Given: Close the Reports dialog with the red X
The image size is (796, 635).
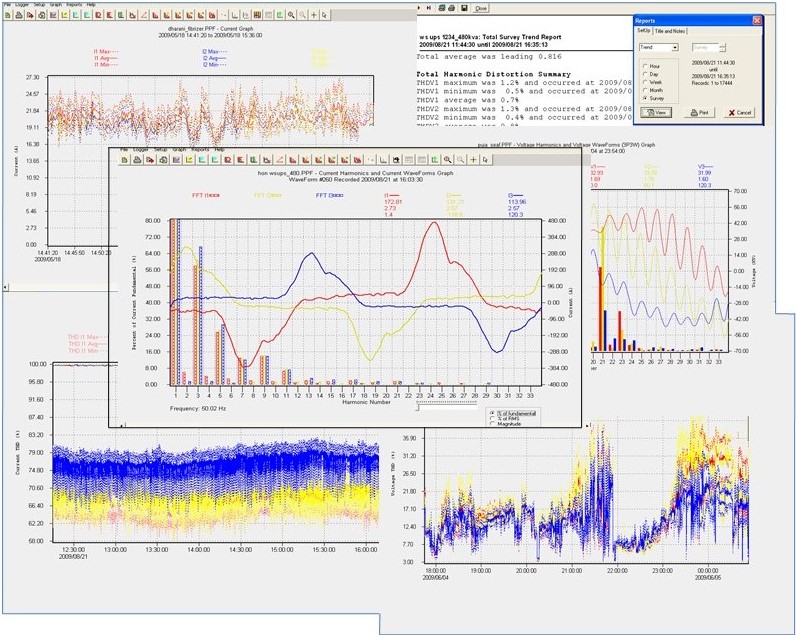Looking at the screenshot, I should click(x=756, y=20).
